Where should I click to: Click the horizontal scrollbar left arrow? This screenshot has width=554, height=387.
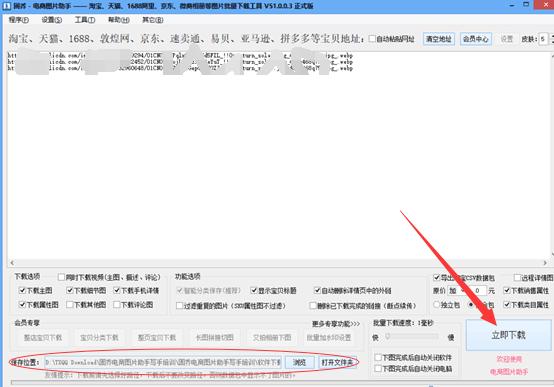click(x=12, y=263)
